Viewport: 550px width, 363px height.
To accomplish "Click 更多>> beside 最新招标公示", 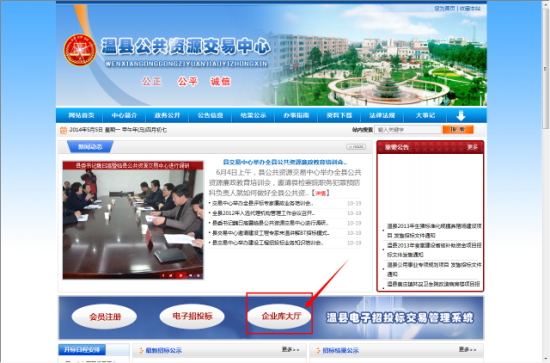I will click(291, 350).
